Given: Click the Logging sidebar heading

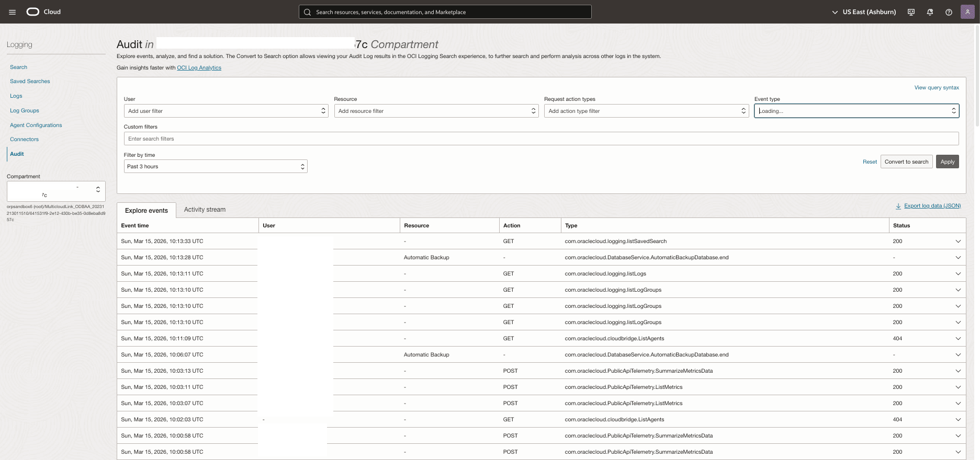Looking at the screenshot, I should tap(19, 45).
